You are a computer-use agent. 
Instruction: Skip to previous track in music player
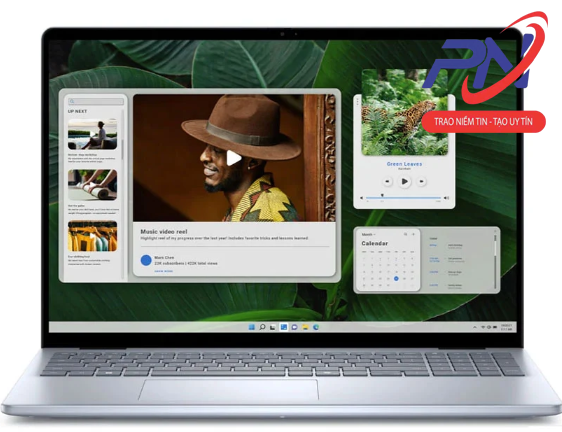[x=387, y=181]
